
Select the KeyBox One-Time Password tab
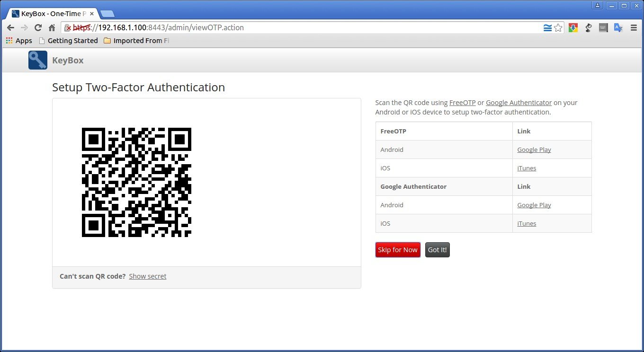pyautogui.click(x=52, y=14)
